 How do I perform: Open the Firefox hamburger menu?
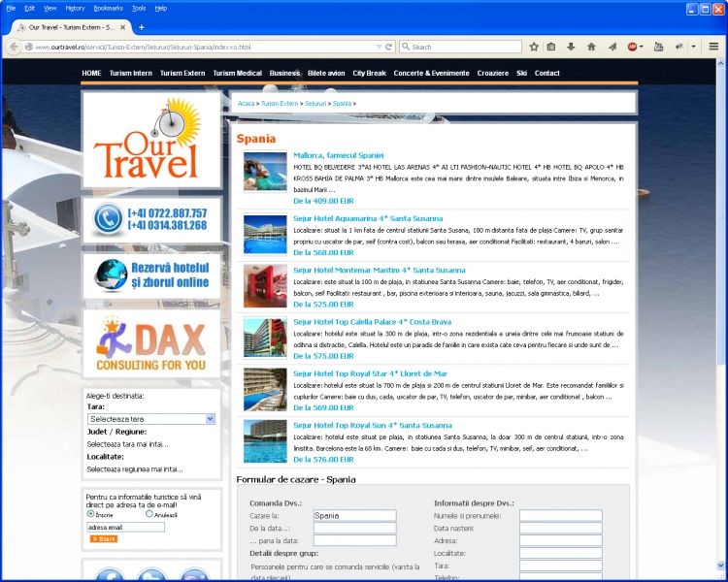point(713,47)
